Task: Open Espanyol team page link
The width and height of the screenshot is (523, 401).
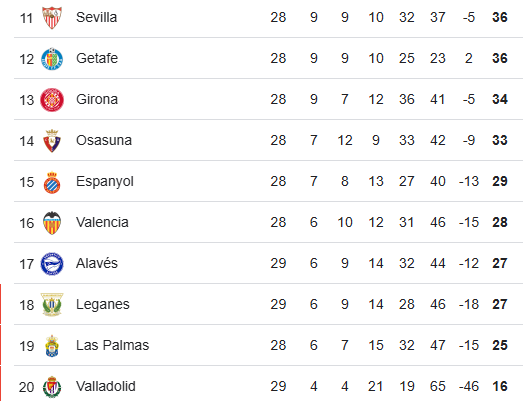Action: pos(105,182)
